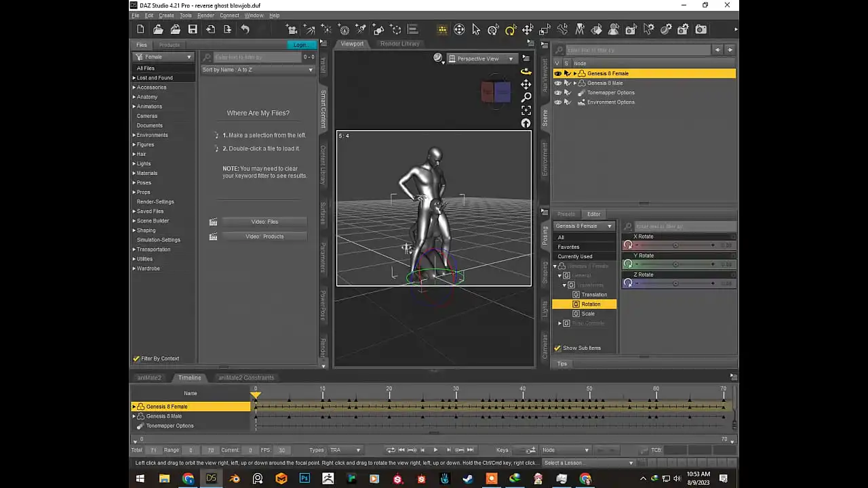Jump to the last frame of the timeline
868x488 pixels.
click(470, 450)
